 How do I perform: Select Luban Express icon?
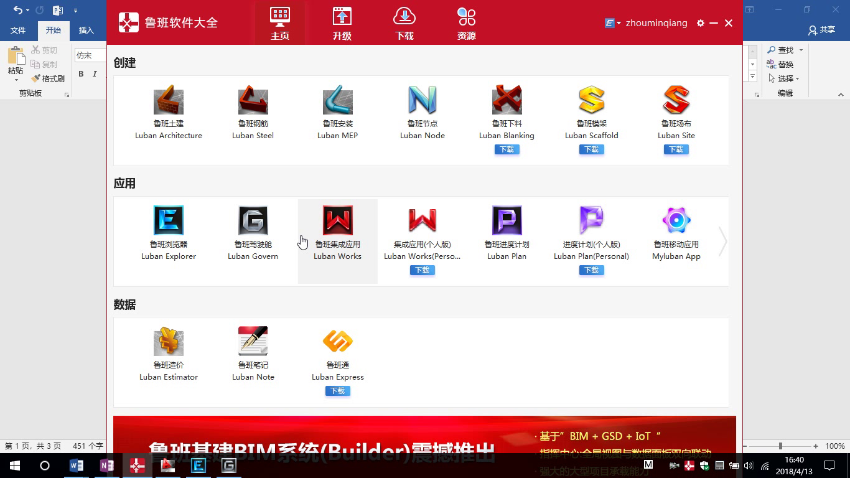(337, 341)
